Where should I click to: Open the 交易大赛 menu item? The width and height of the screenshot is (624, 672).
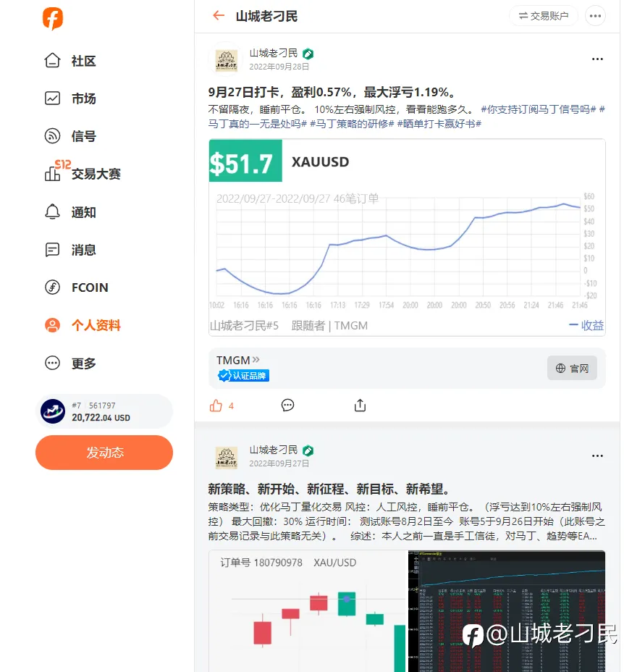[83, 173]
